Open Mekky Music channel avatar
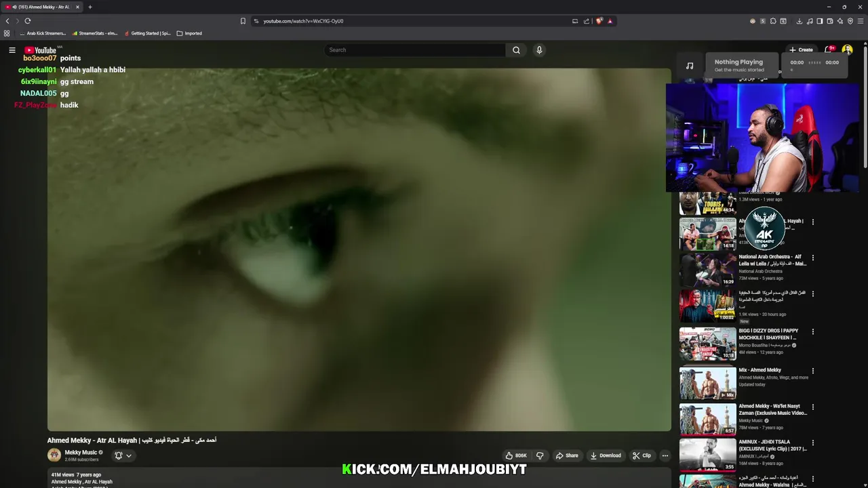This screenshot has height=488, width=868. coord(54,455)
